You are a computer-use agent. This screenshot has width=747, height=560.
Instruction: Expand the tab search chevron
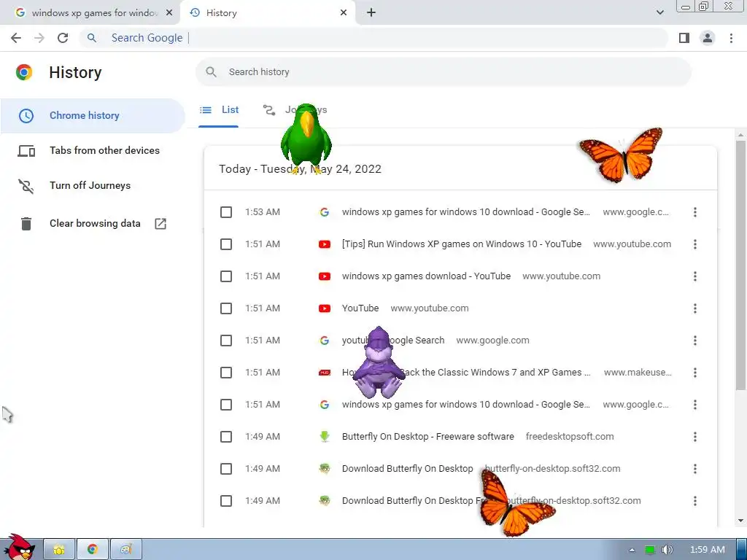(659, 12)
